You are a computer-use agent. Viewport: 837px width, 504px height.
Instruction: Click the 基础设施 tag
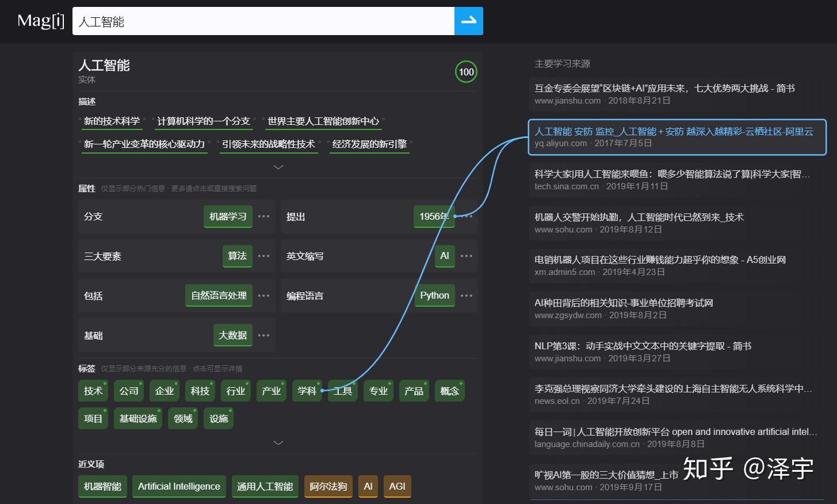[138, 419]
